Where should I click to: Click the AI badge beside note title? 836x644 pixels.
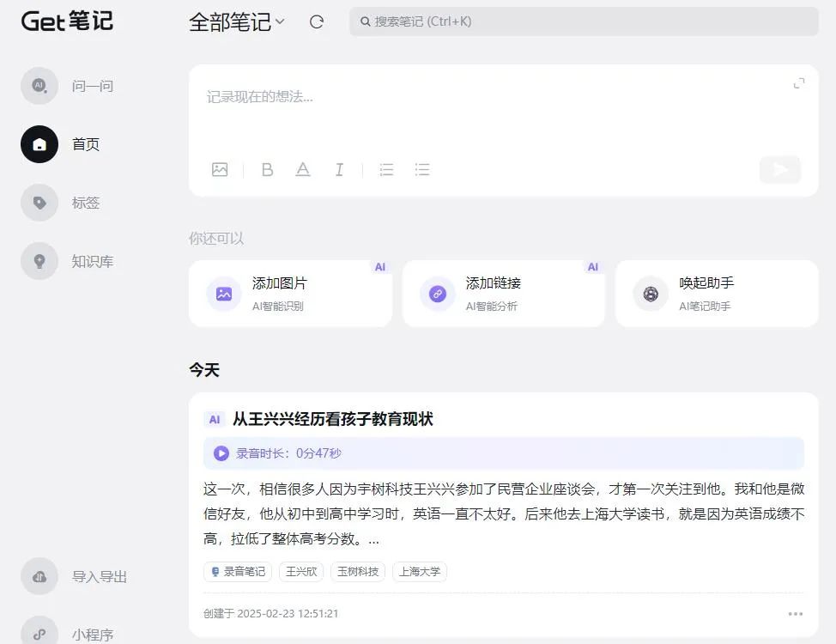click(215, 419)
